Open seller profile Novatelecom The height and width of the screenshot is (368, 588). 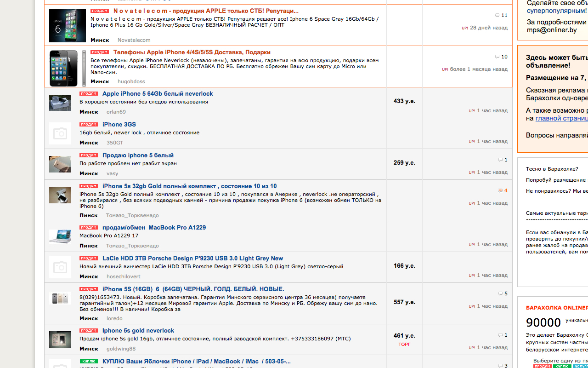[x=134, y=40]
